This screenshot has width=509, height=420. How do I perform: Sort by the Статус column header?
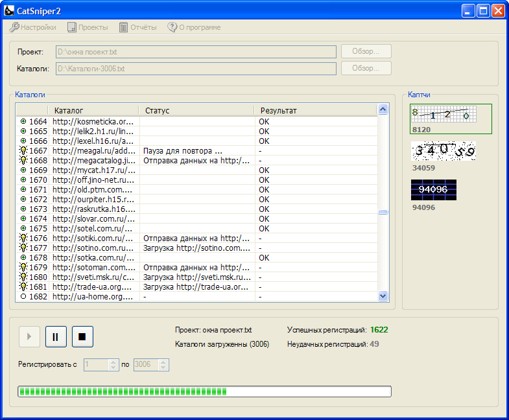click(196, 110)
